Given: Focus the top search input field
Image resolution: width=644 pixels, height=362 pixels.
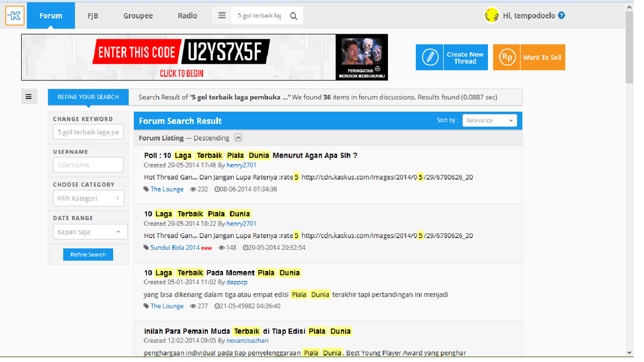Looking at the screenshot, I should click(260, 16).
